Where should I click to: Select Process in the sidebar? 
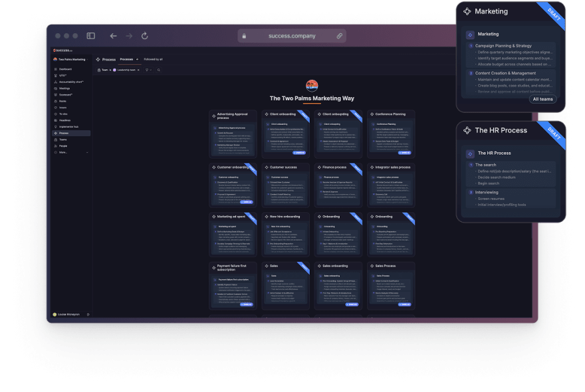[x=71, y=133]
